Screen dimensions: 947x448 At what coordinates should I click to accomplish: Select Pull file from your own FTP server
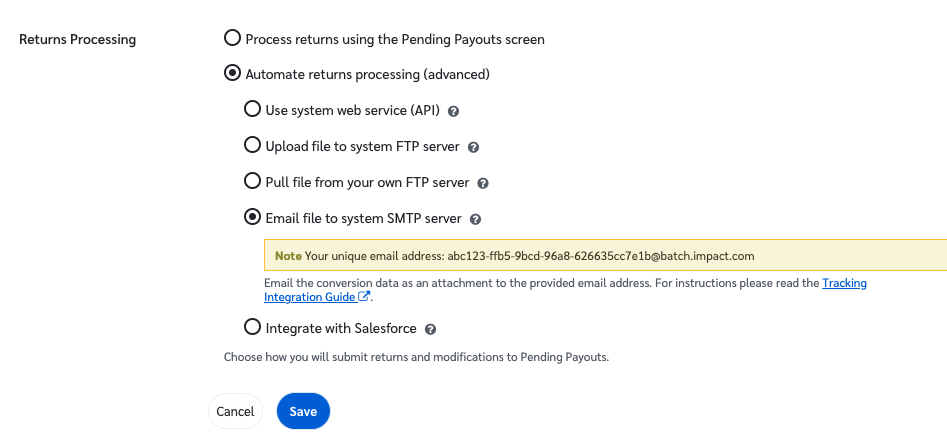point(253,181)
